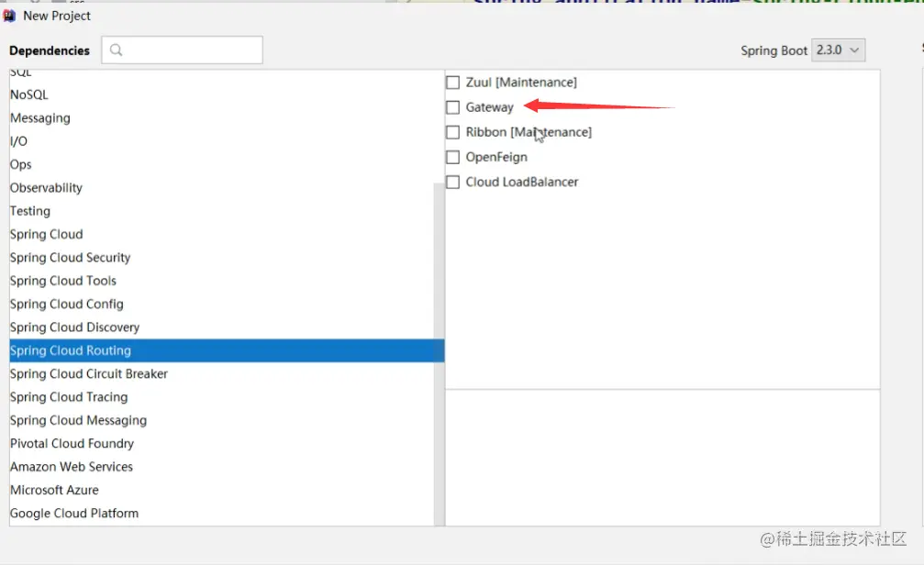The image size is (924, 565).
Task: Click the IntelliJ icon in the New Project title bar
Action: pos(9,16)
